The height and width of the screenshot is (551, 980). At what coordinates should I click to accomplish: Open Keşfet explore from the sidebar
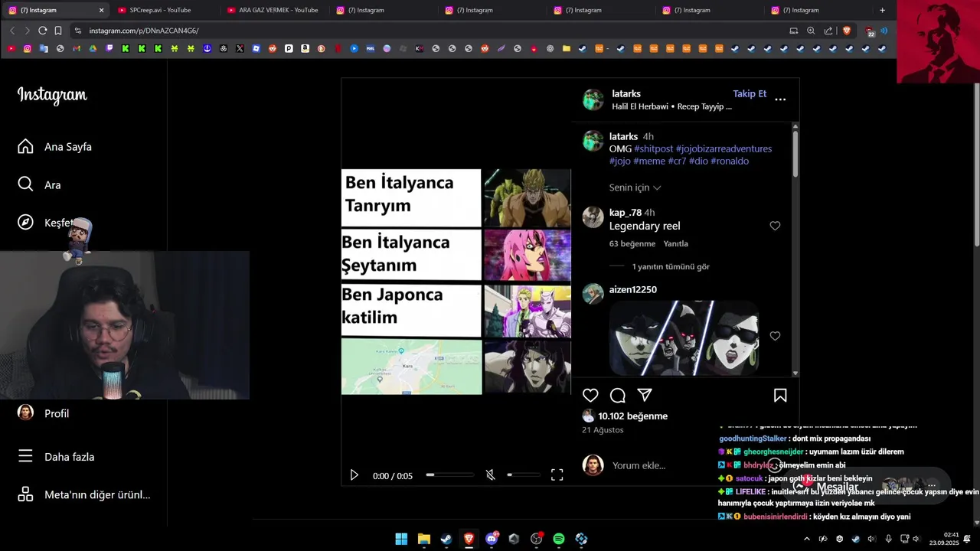[x=44, y=223]
